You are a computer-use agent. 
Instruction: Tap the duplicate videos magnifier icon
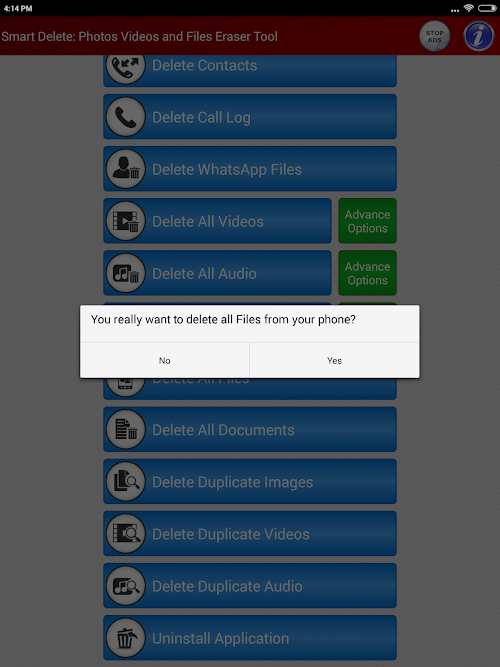(126, 533)
